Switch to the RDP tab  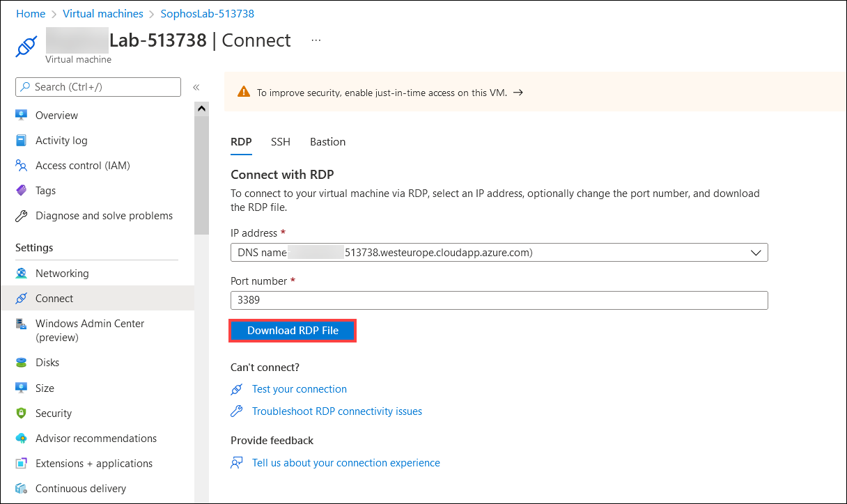[241, 142]
